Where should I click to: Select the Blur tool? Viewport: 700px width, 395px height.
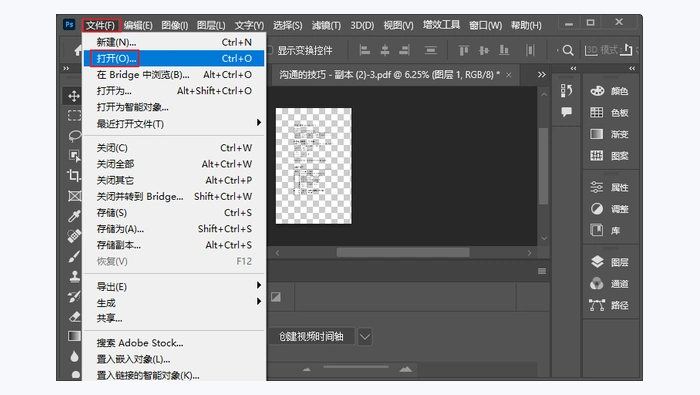click(74, 356)
